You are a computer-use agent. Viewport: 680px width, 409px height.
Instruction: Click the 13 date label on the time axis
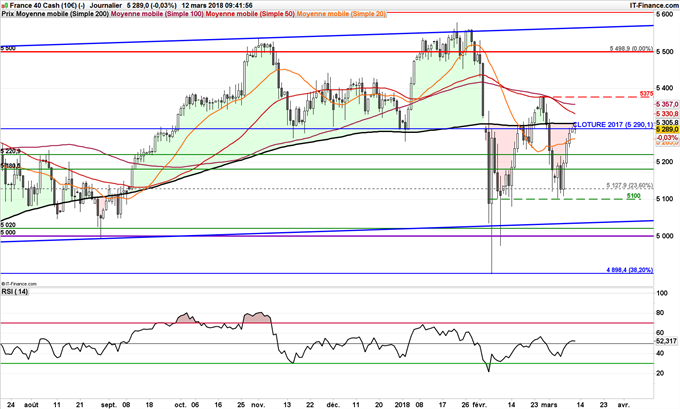point(287,405)
